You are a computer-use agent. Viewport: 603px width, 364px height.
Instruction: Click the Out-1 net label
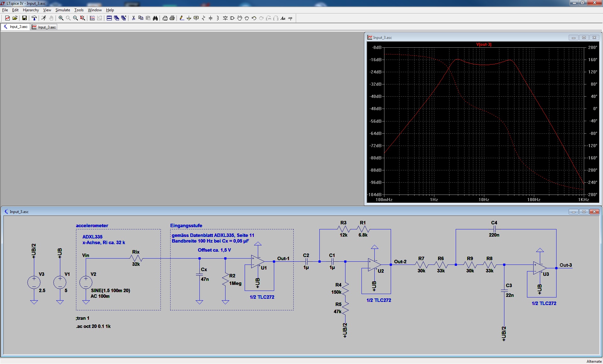(x=283, y=259)
